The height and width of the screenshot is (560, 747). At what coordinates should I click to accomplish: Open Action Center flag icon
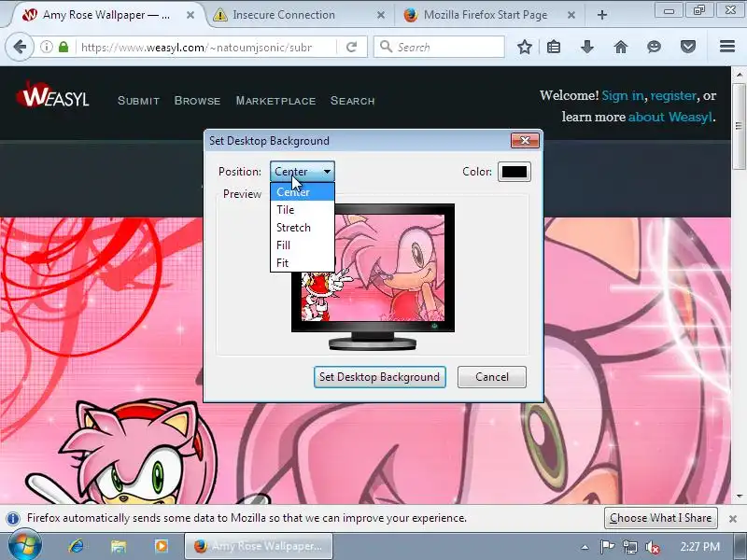607,546
